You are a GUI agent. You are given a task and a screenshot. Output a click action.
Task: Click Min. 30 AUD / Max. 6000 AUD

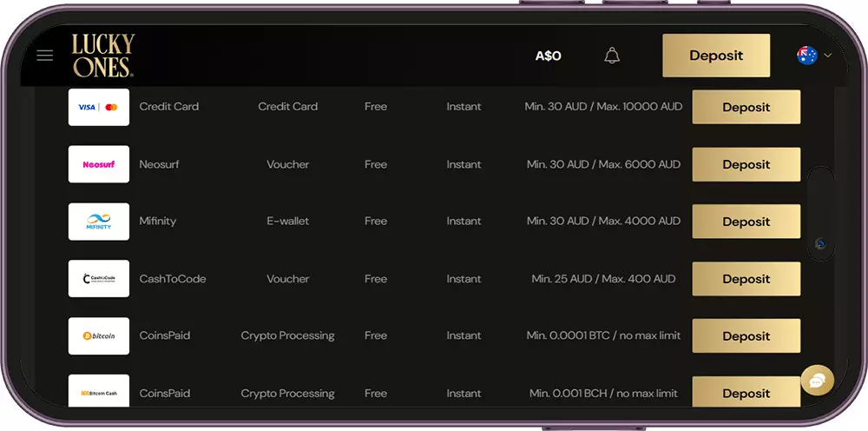[603, 164]
